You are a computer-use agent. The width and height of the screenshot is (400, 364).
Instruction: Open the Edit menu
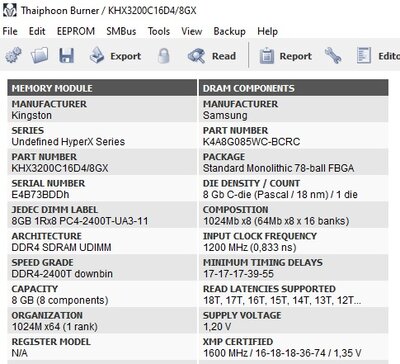pyautogui.click(x=37, y=31)
